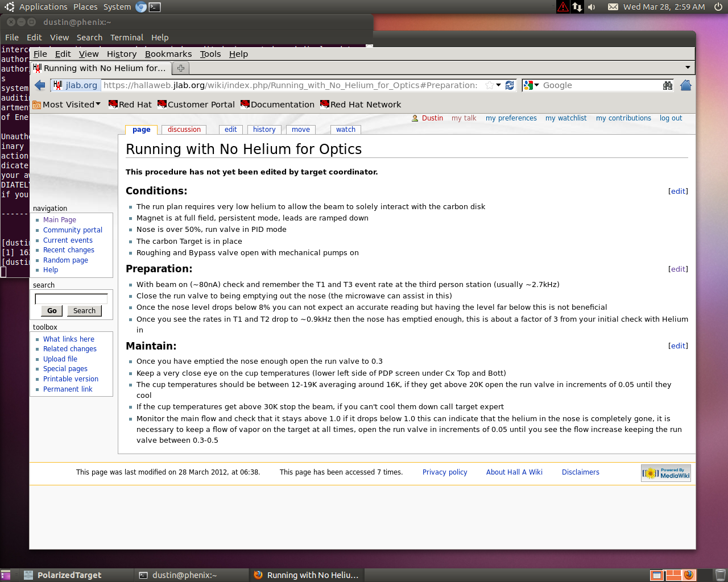The image size is (728, 582).
Task: Click the Privacy policy footer link
Action: point(445,472)
